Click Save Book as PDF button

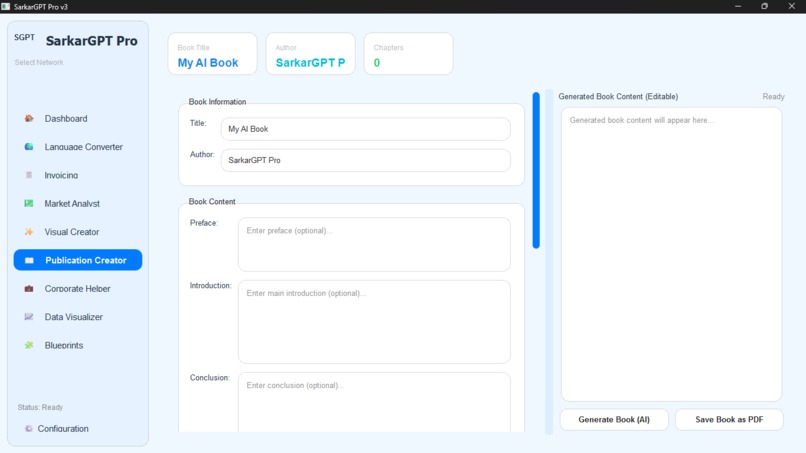[729, 420]
